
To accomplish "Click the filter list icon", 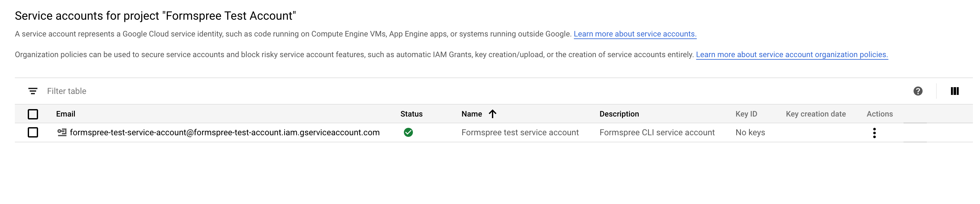I will [x=33, y=91].
